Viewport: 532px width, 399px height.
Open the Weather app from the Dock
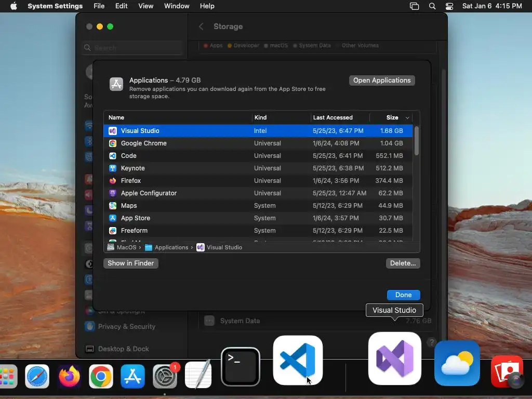pyautogui.click(x=457, y=363)
